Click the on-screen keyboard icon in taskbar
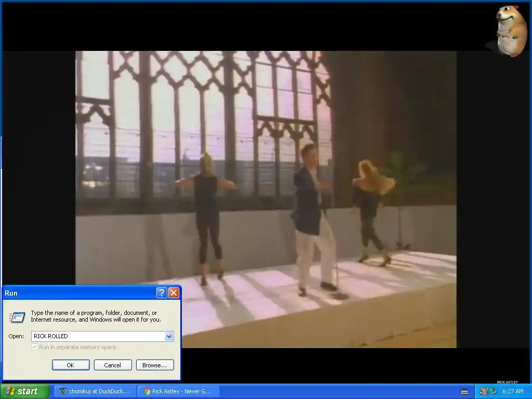This screenshot has width=532, height=399. pos(464,392)
